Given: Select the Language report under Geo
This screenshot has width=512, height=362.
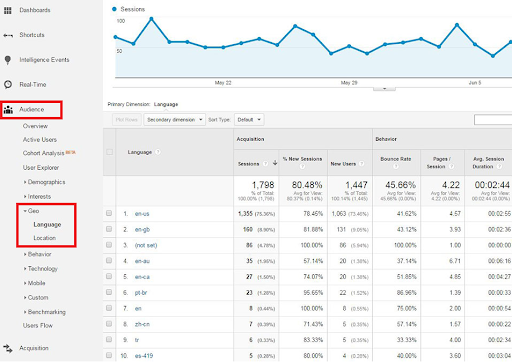Looking at the screenshot, I should (47, 225).
